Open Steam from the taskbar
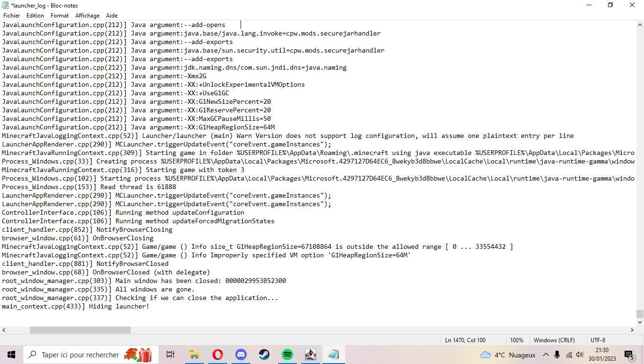644x364 pixels. click(264, 355)
